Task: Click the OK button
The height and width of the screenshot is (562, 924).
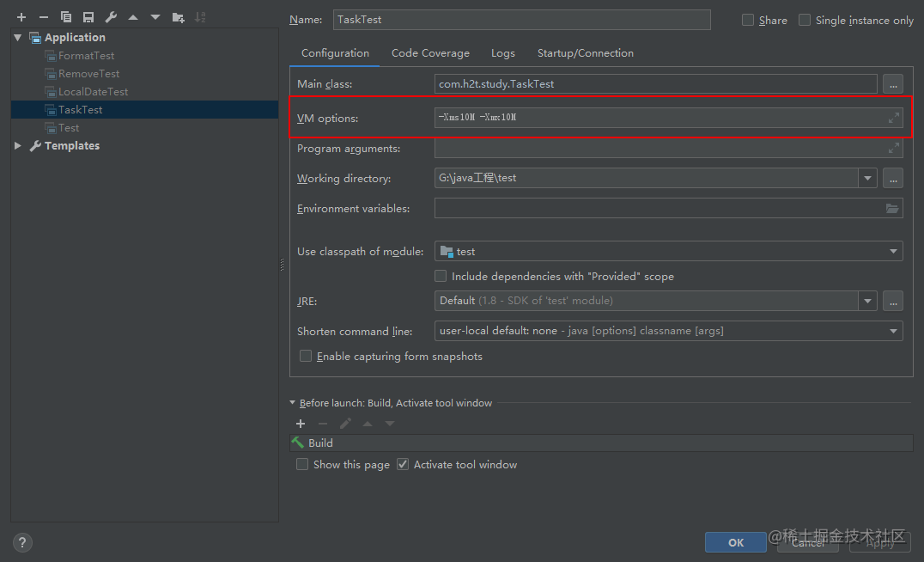Action: (x=735, y=542)
